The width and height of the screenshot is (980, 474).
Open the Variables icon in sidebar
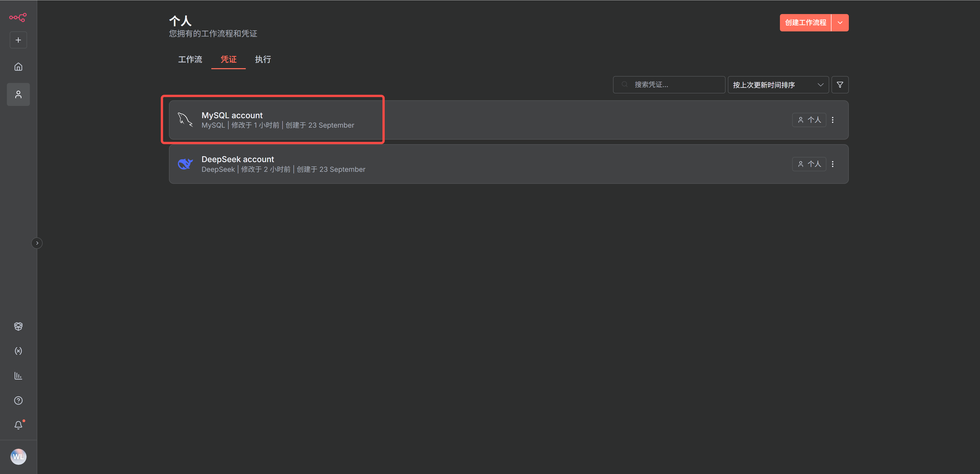tap(18, 351)
